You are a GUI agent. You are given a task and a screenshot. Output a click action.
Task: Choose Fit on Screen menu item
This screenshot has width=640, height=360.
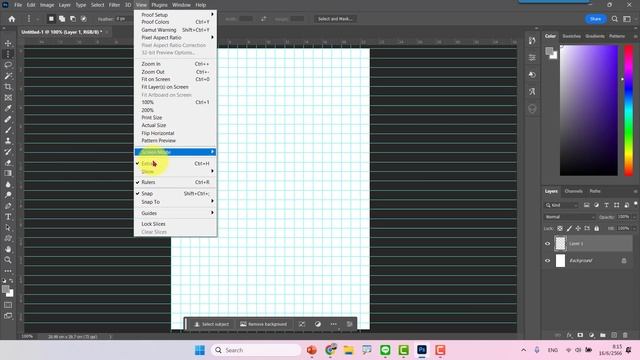(175, 79)
